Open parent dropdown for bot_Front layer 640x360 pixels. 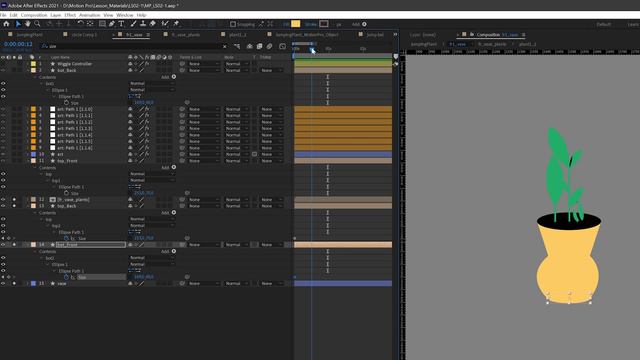click(x=203, y=245)
